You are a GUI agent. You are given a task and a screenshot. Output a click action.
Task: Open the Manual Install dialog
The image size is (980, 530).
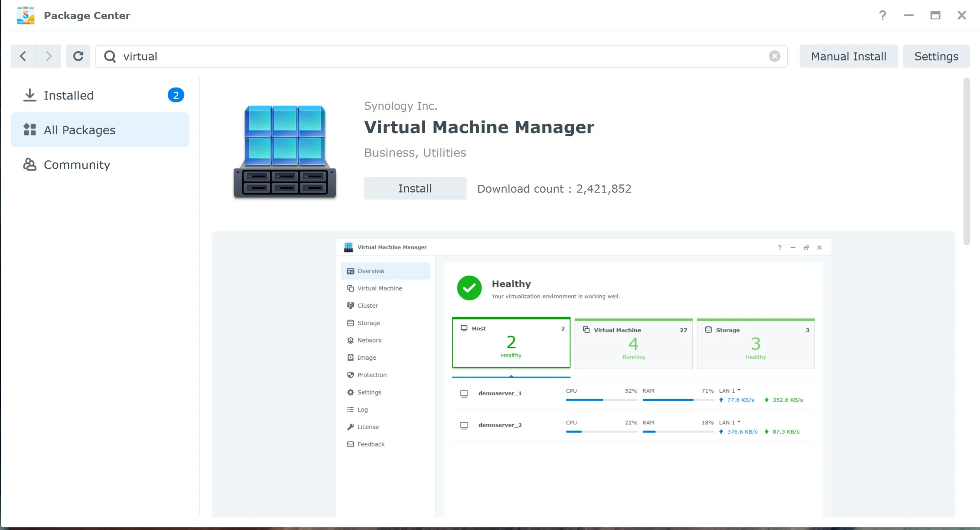click(x=849, y=56)
